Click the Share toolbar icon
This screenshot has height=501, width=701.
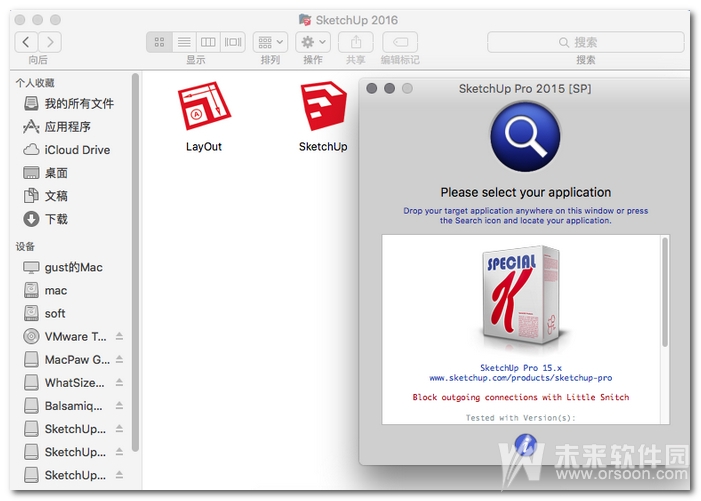[x=356, y=42]
